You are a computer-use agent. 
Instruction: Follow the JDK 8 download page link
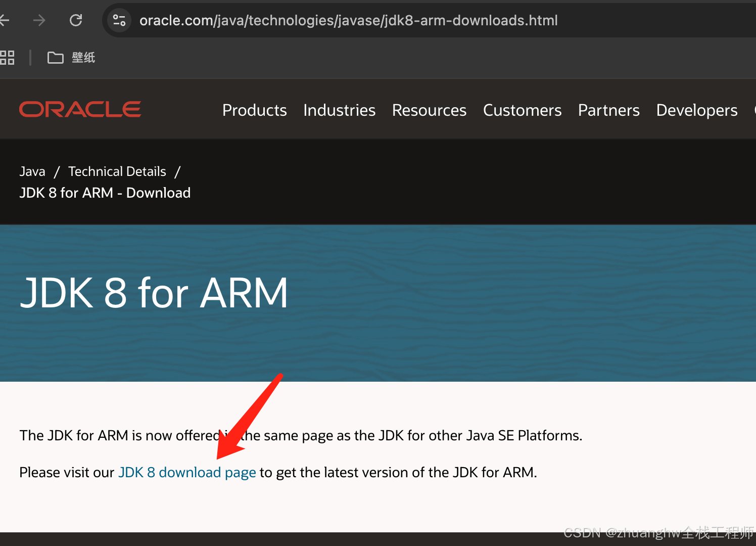tap(187, 472)
